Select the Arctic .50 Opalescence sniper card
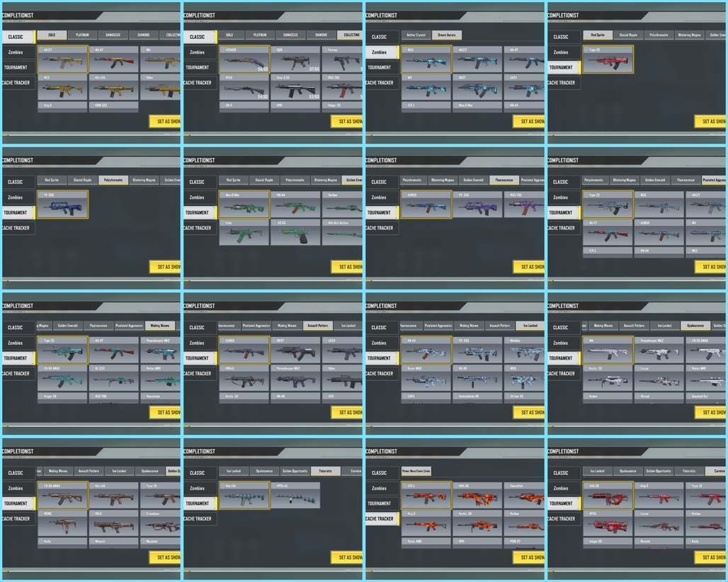Screen dimensions: 728x582 pos(608,378)
